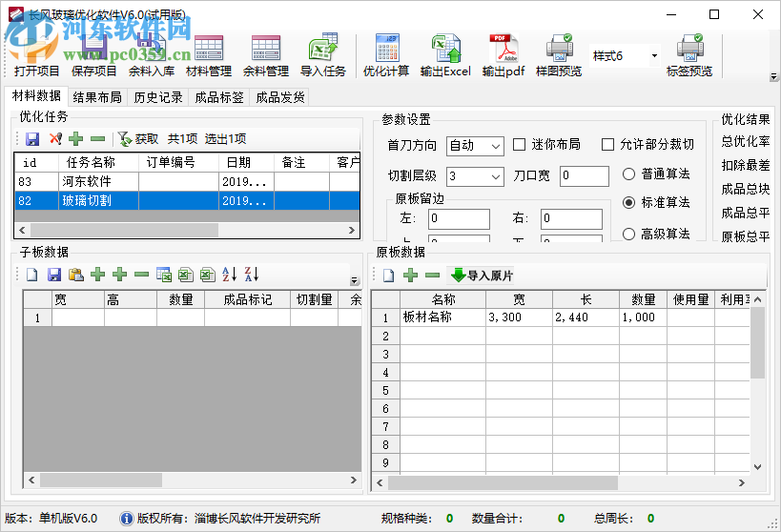Click the 2,440 length cell
The width and height of the screenshot is (781, 532).
coord(586,317)
